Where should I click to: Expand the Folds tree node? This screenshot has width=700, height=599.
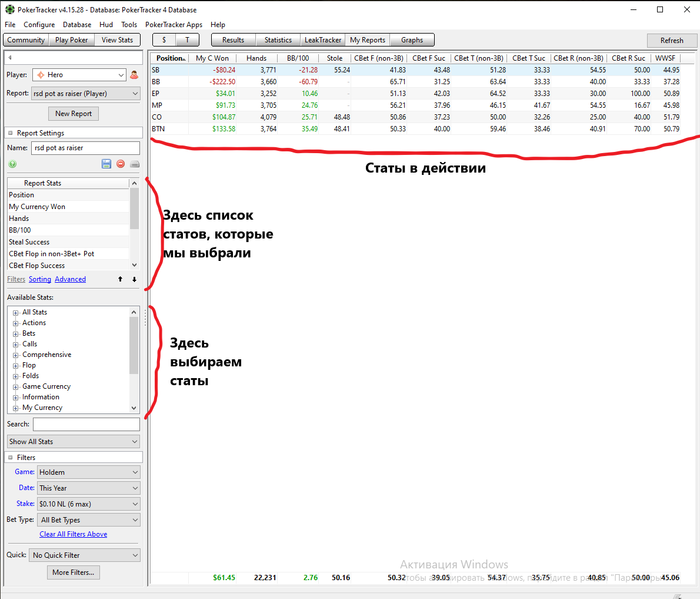[x=16, y=376]
